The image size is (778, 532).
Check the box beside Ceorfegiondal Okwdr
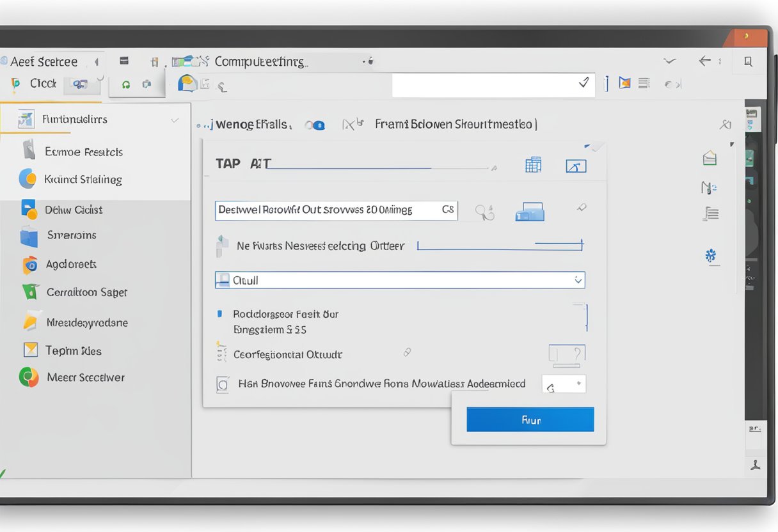[x=221, y=354]
